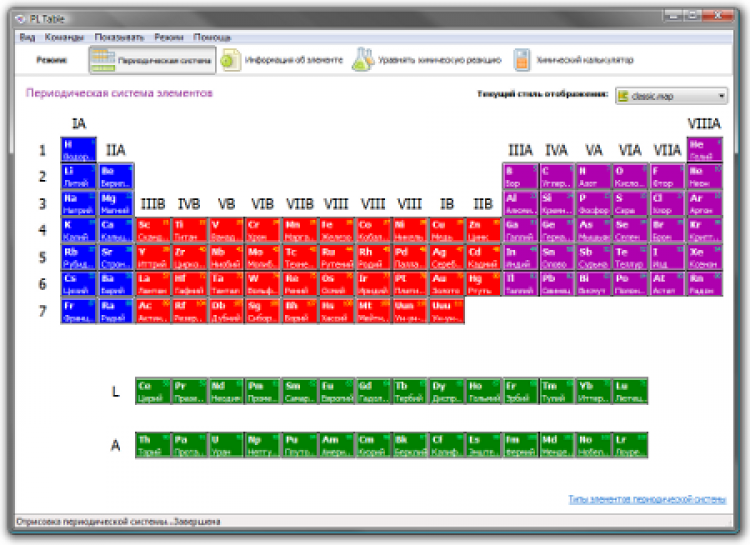Open the Режим menu

point(169,37)
